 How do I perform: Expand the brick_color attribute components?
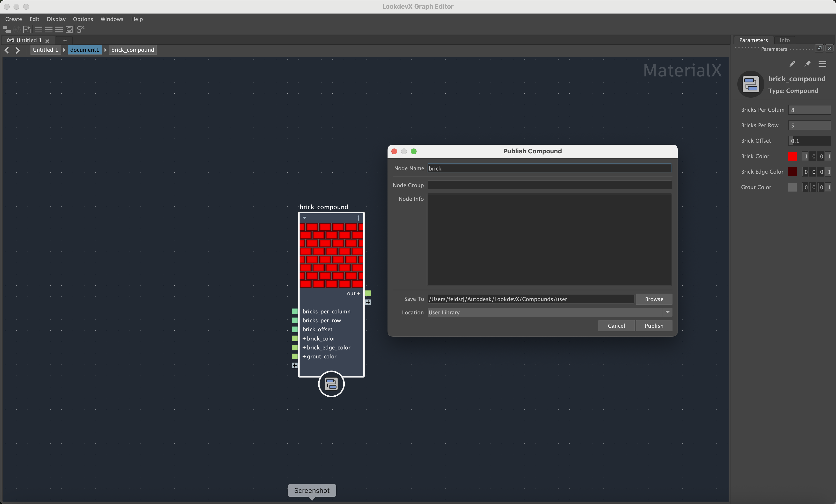coord(304,339)
